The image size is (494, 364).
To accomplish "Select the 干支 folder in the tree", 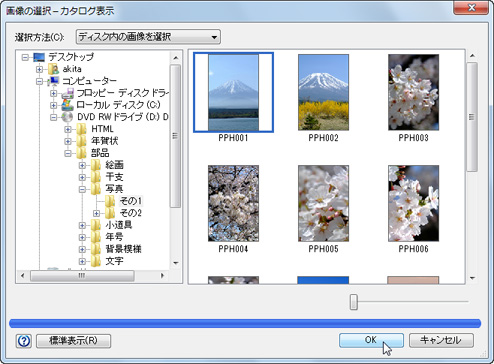I will (114, 177).
